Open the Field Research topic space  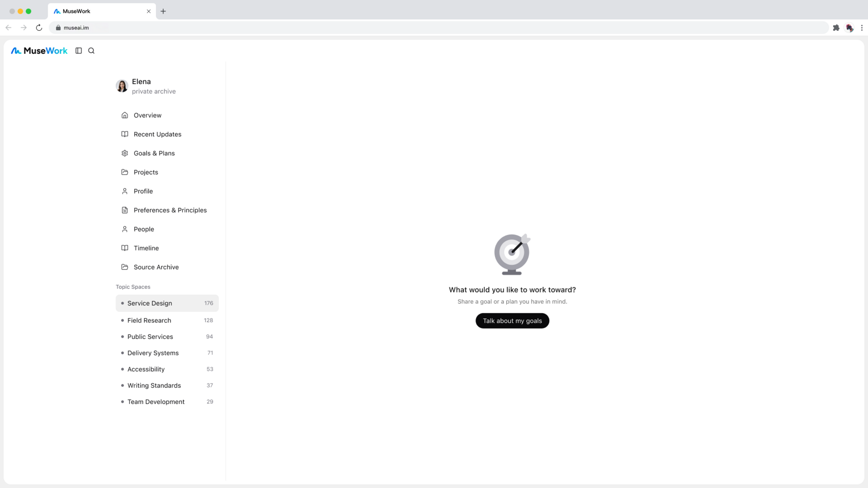tap(167, 320)
